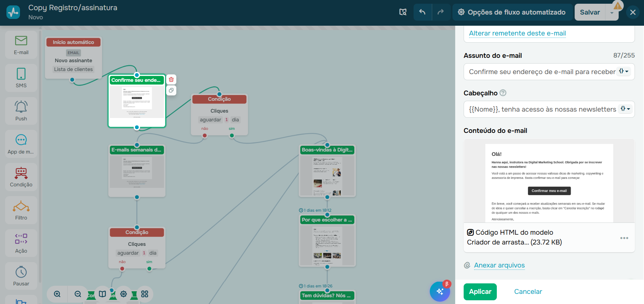Viewport: 644px width, 304px height.
Task: Open the flow map search icon
Action: 403,12
